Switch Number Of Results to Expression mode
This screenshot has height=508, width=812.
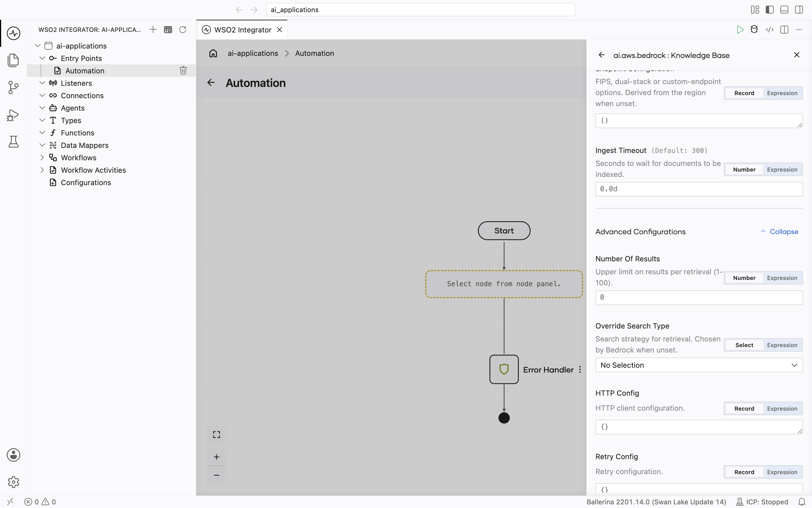point(782,278)
